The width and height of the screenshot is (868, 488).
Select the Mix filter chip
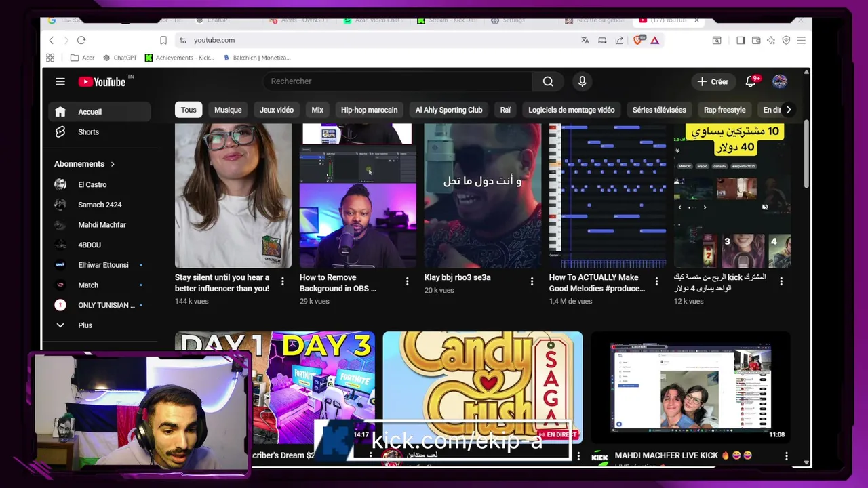tap(317, 110)
